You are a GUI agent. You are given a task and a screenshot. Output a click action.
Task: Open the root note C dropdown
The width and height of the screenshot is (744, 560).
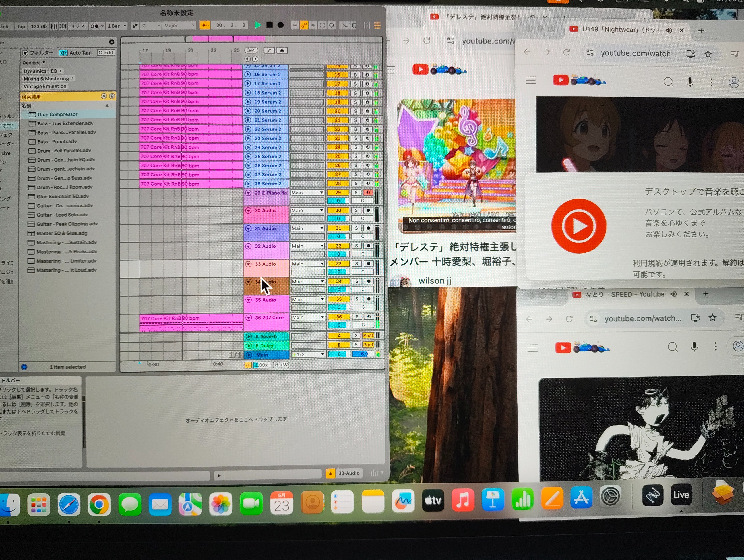click(x=151, y=26)
